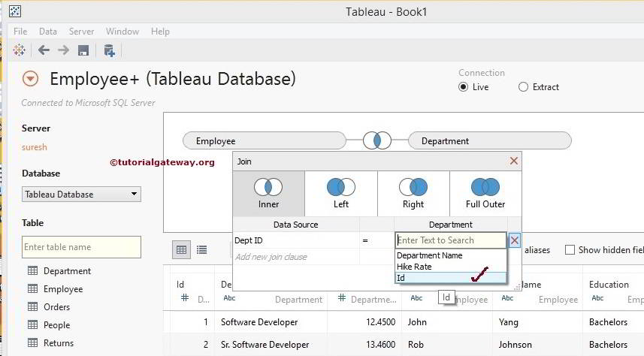
Task: Click the Software Developer cell
Action: [259, 322]
